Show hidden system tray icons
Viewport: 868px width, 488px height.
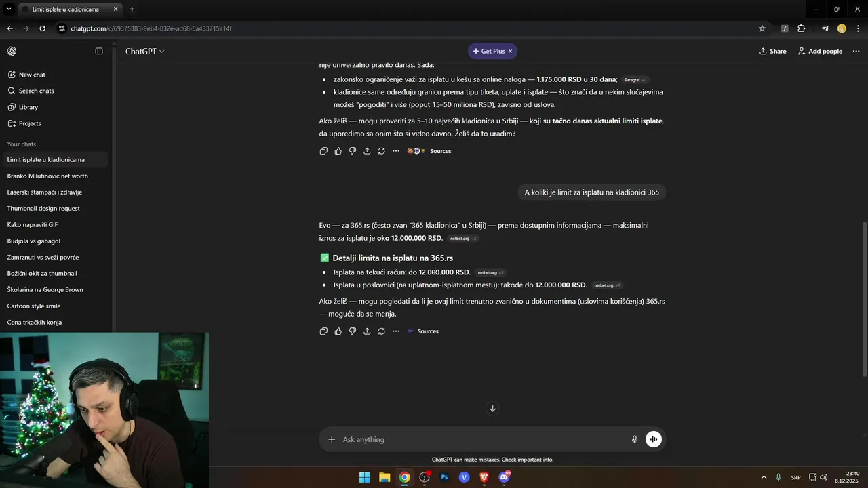(764, 477)
